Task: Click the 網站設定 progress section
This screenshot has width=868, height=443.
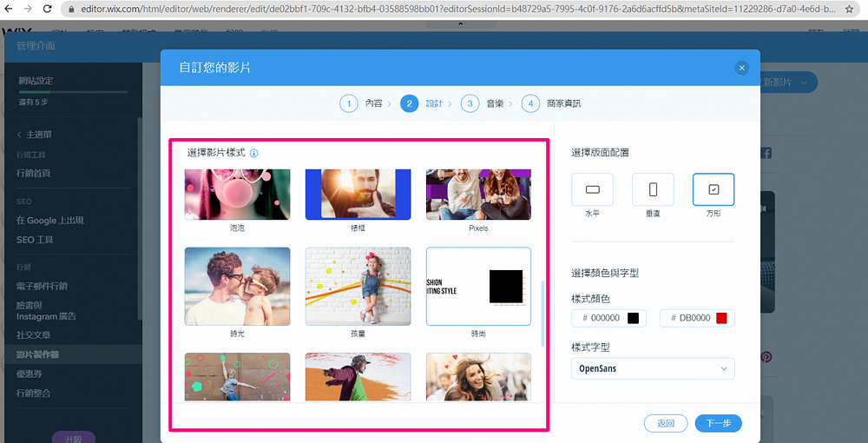Action: pos(72,90)
